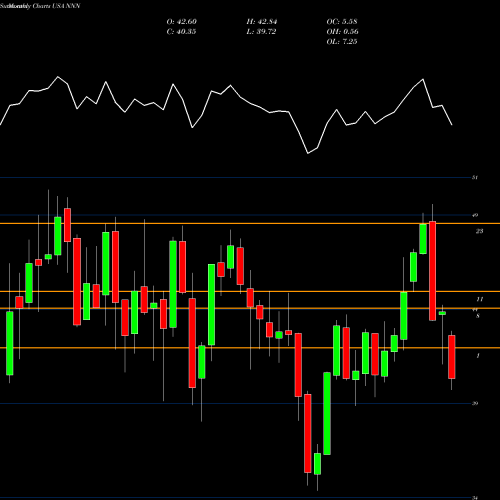Click the '1' label beside lowest orange line
The width and height of the screenshot is (500, 500).
[x=478, y=356]
